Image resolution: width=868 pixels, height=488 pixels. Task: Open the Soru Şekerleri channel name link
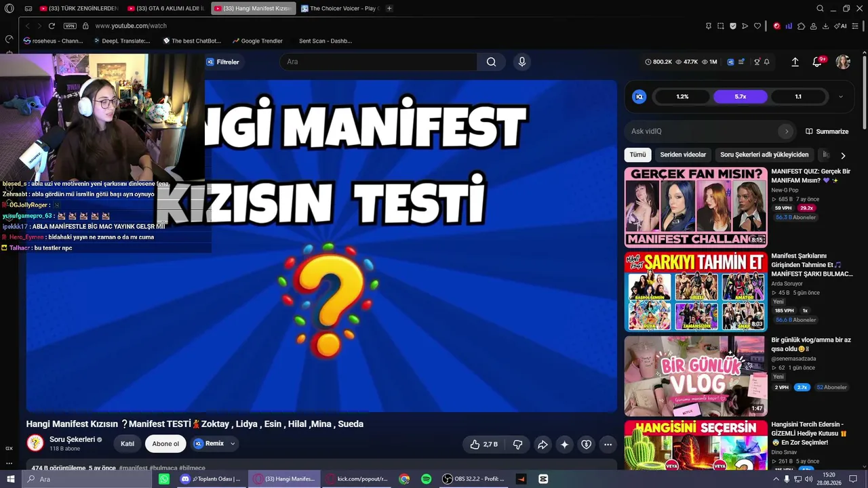click(72, 439)
